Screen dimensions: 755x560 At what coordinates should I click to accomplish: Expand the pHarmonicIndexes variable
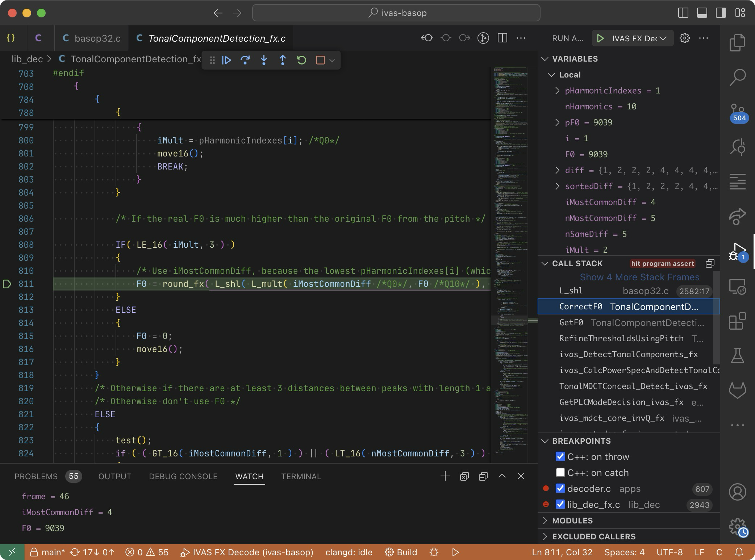click(x=557, y=91)
